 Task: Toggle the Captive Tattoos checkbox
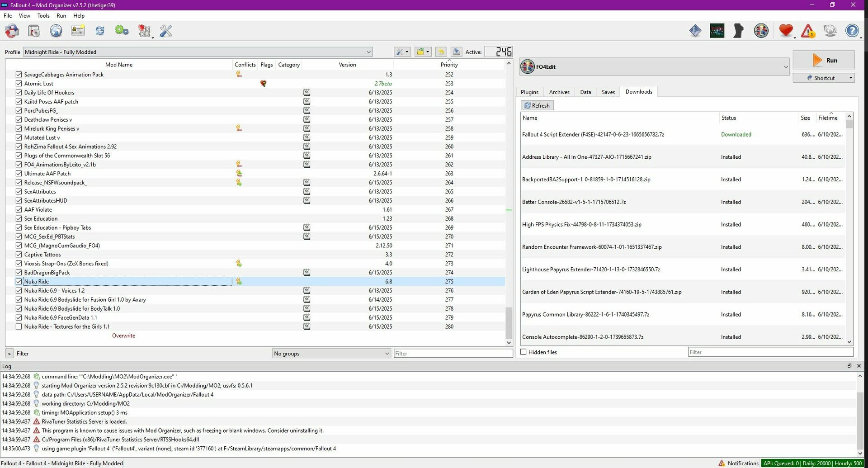(19, 255)
